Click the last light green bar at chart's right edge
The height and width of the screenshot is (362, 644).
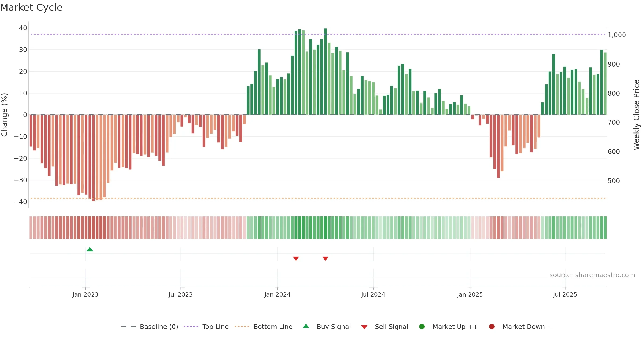point(605,84)
